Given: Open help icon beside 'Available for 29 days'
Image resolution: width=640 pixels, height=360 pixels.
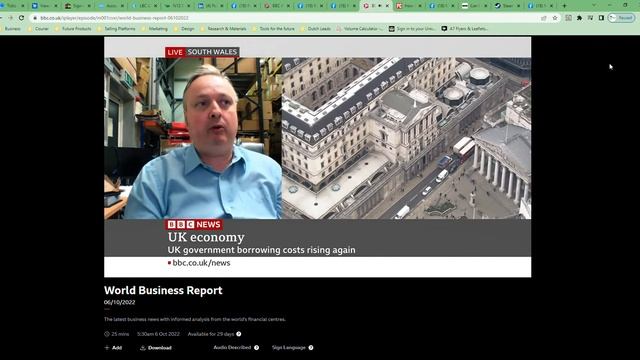Looking at the screenshot, I should 239,334.
